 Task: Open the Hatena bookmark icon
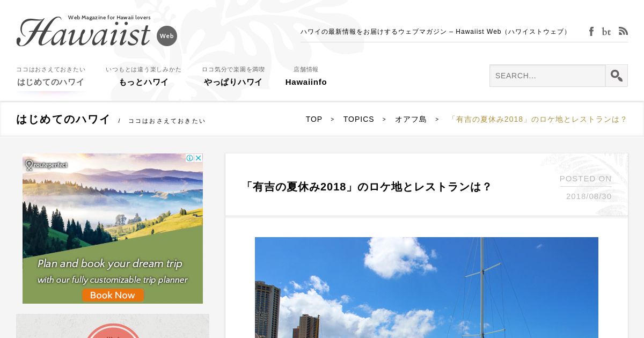pyautogui.click(x=606, y=32)
